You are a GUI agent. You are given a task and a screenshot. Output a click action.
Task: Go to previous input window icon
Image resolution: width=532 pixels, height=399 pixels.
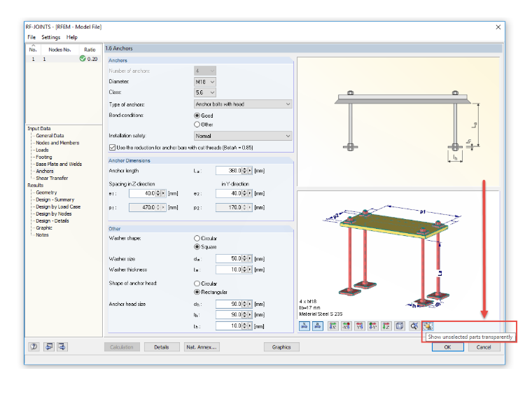click(49, 346)
